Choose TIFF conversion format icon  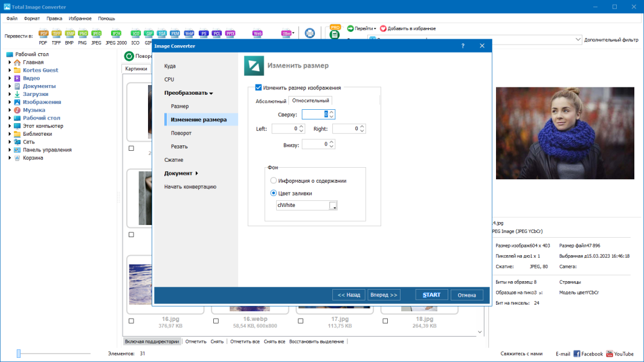(x=56, y=34)
